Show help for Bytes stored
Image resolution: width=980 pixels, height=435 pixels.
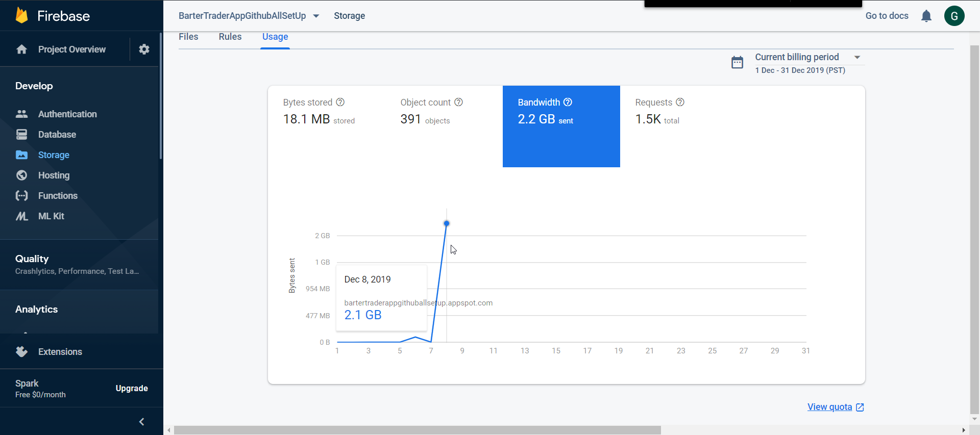coord(340,102)
